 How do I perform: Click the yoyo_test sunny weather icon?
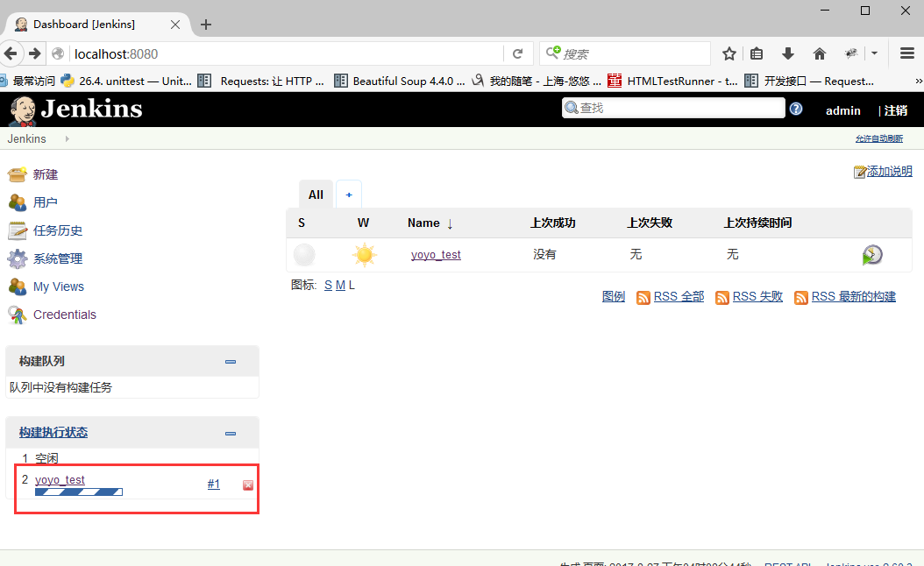[364, 255]
